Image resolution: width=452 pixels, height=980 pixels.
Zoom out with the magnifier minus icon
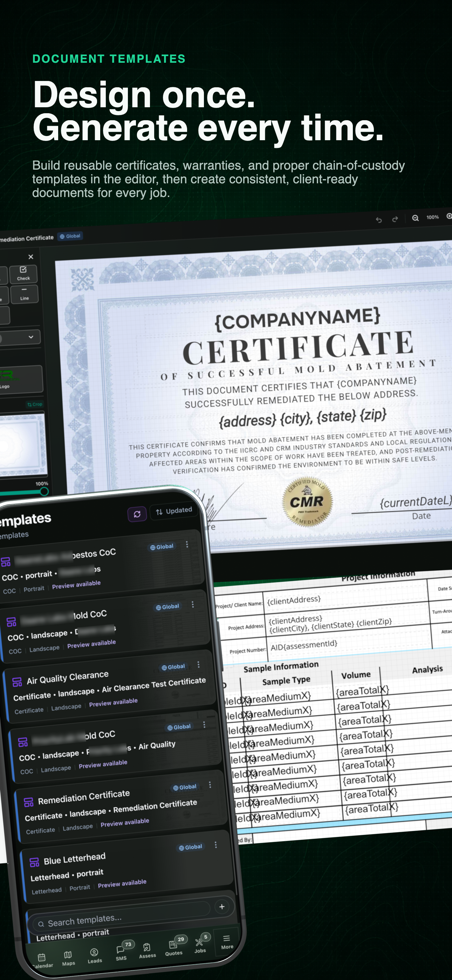[416, 218]
